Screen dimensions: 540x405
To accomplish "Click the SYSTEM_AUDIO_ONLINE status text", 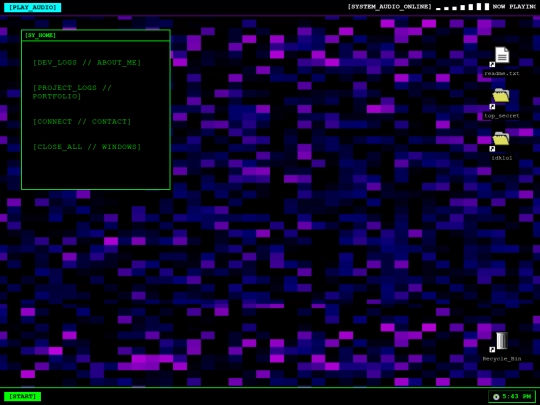I will (x=389, y=7).
